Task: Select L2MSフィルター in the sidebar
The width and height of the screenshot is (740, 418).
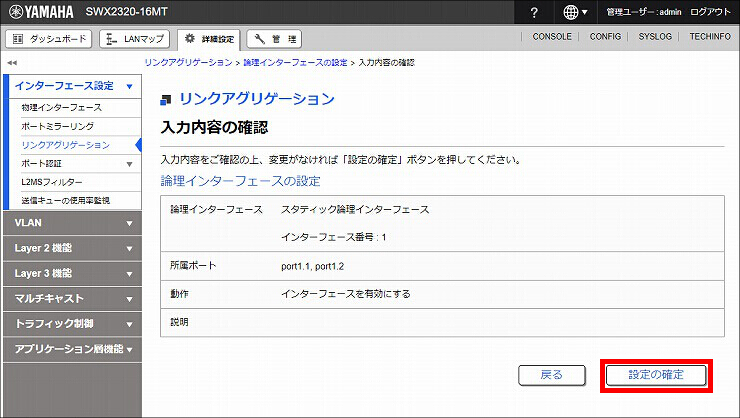Action: [51, 182]
